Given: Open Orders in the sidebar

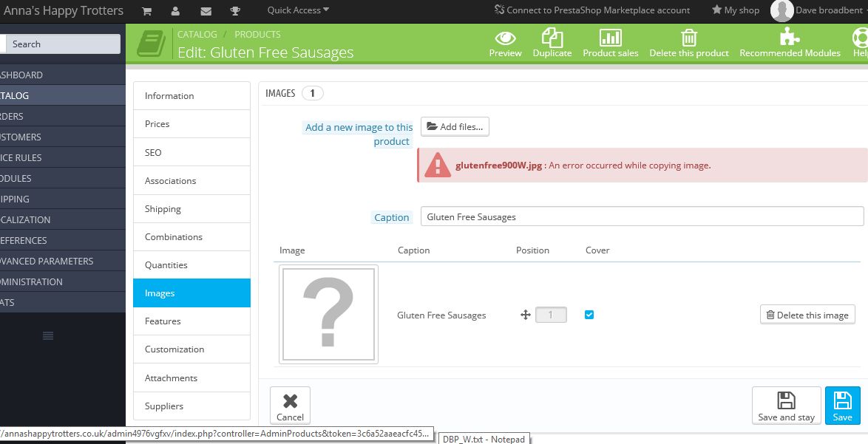Looking at the screenshot, I should [63, 116].
